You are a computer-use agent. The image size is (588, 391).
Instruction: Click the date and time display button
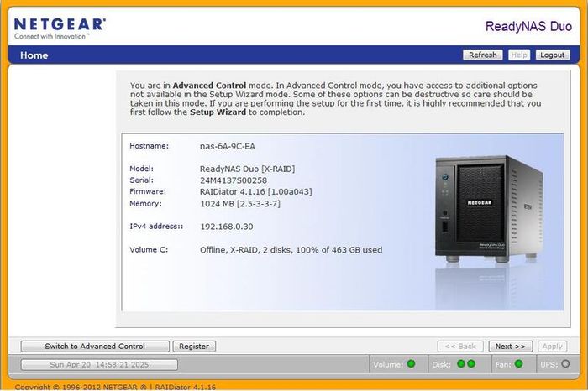point(99,364)
